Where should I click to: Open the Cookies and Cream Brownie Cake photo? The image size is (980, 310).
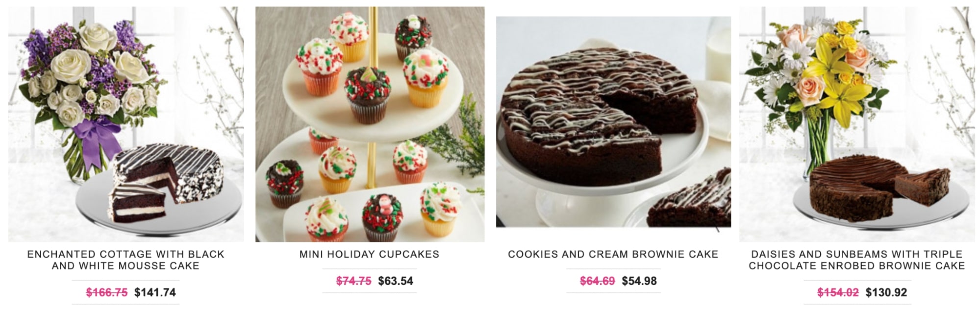point(613,122)
